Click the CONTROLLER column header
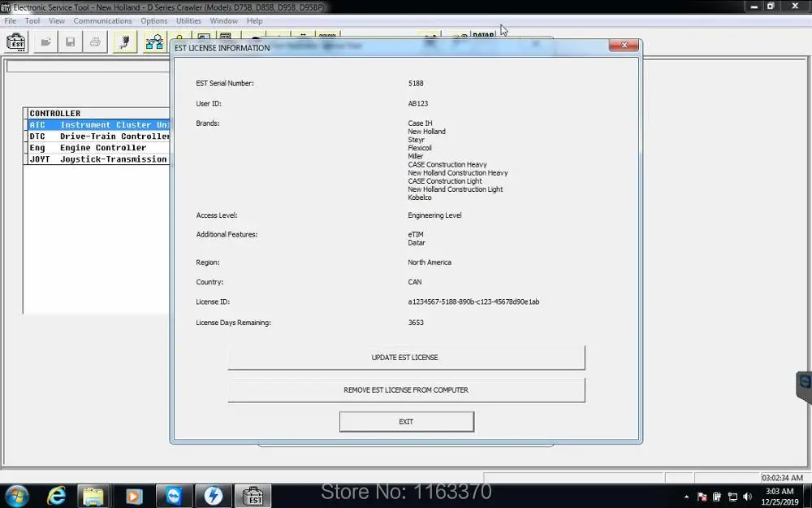Image resolution: width=812 pixels, height=508 pixels. (x=98, y=114)
